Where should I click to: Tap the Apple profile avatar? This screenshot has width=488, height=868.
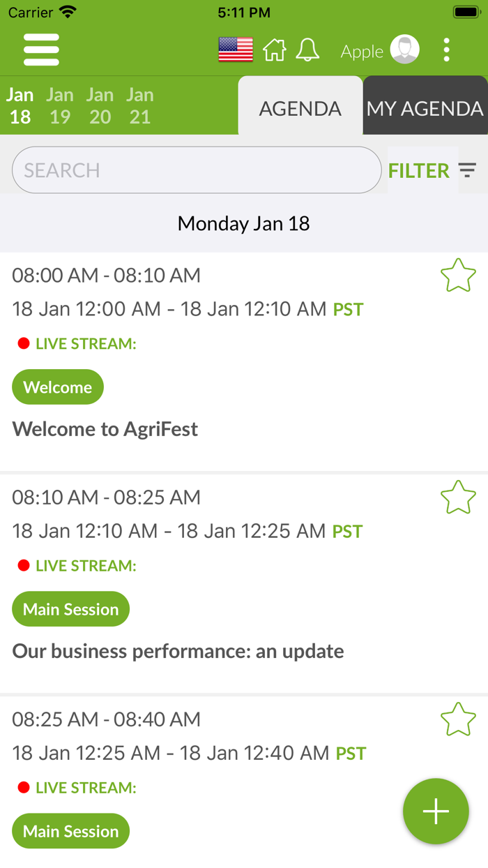[x=404, y=50]
